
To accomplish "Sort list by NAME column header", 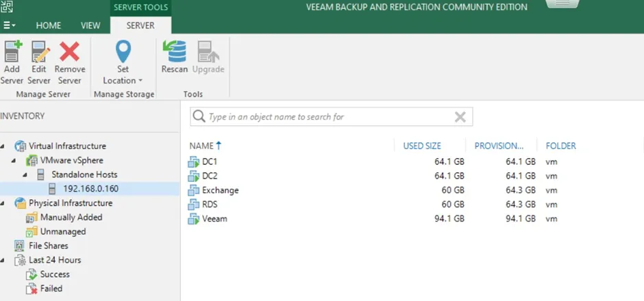I will click(x=201, y=146).
